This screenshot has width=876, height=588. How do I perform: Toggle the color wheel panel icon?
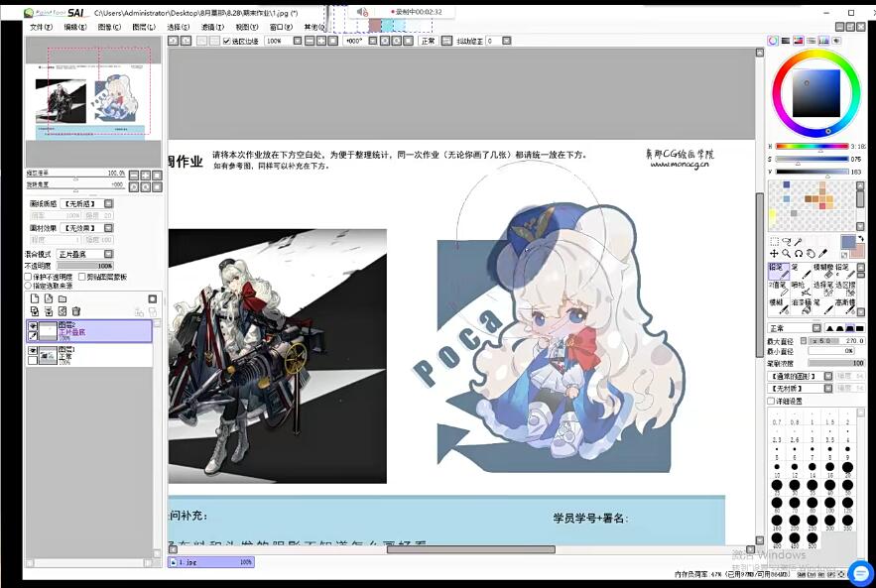click(773, 41)
